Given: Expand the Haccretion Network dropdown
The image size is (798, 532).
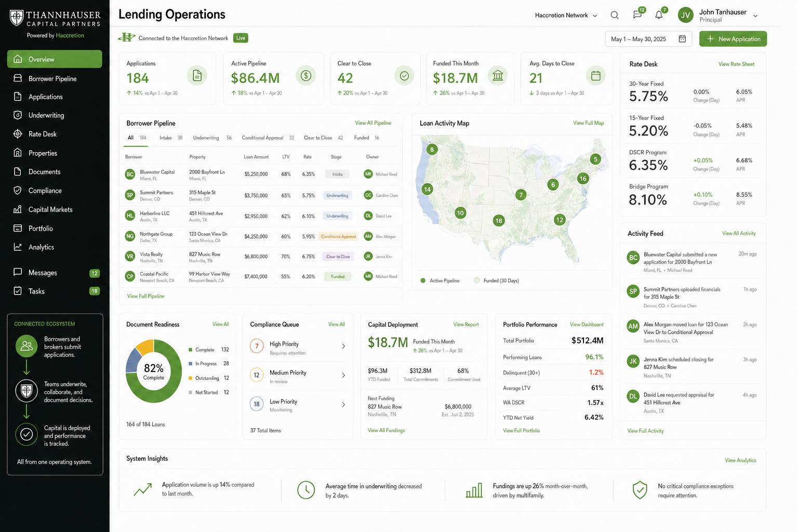Looking at the screenshot, I should pyautogui.click(x=566, y=16).
